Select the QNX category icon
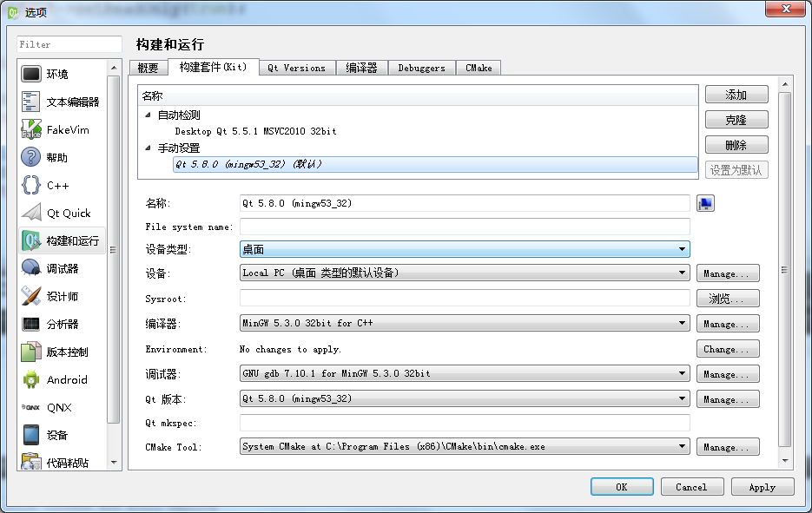The height and width of the screenshot is (513, 812). click(31, 407)
